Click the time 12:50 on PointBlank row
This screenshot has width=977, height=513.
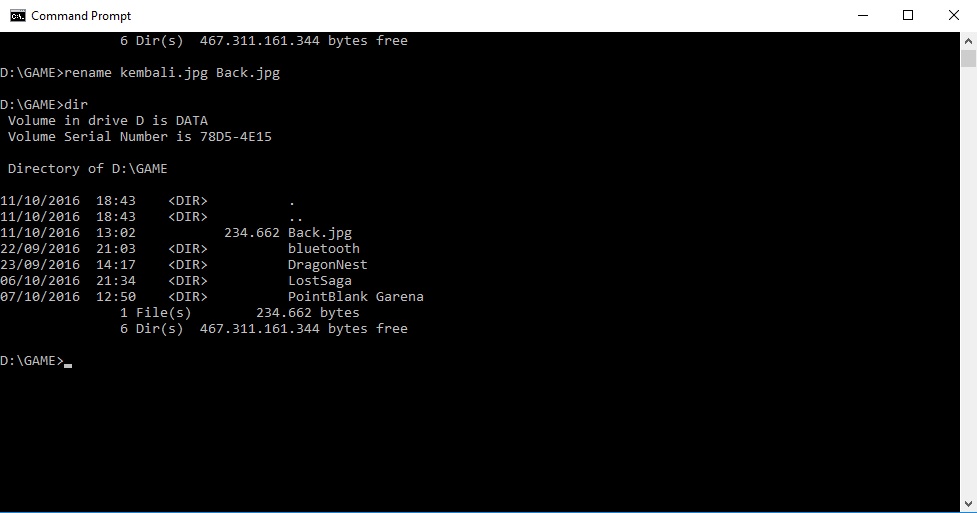tap(116, 297)
